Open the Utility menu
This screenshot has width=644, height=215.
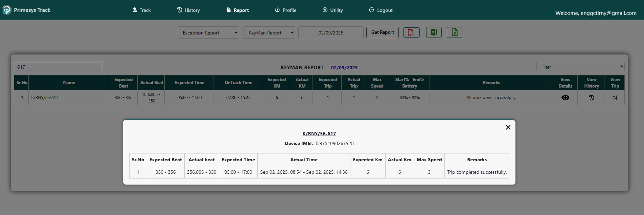(332, 10)
